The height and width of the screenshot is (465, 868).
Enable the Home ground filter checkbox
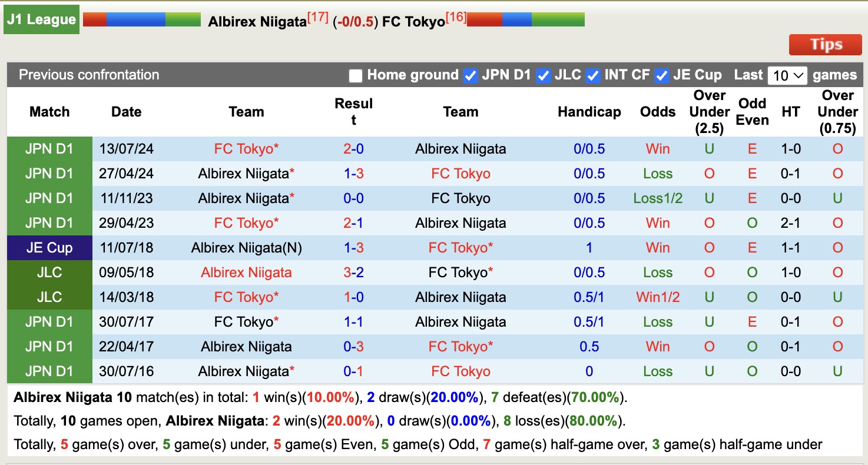356,75
